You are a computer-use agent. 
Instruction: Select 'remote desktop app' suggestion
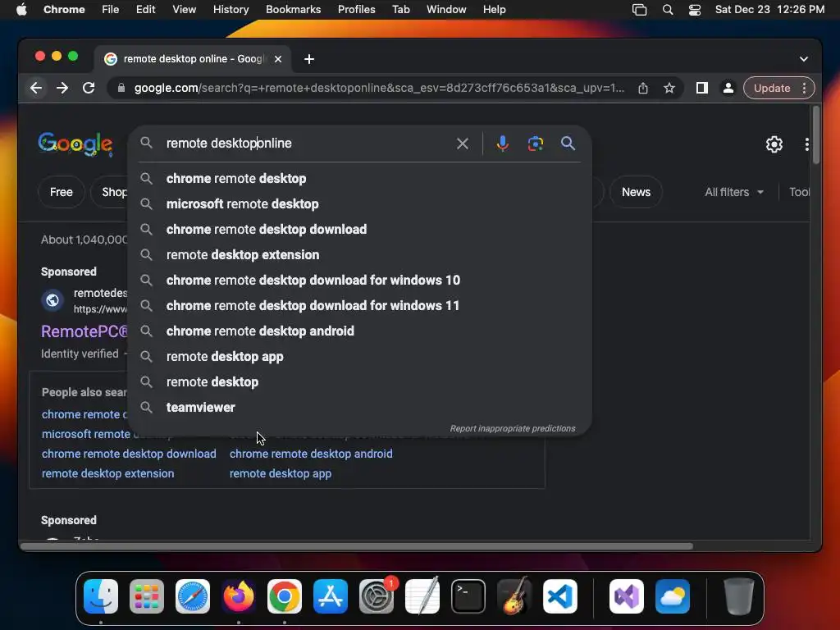[x=359, y=356]
